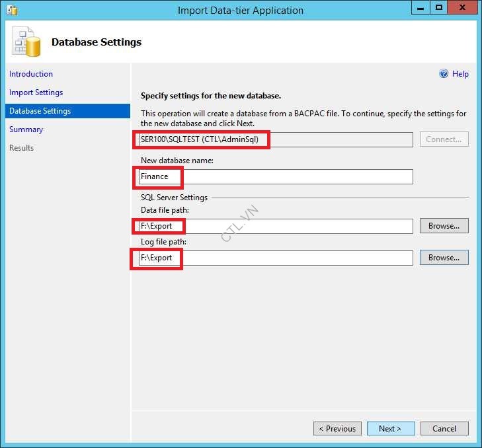Screen dimensions: 482x448
Task: Browse for the log file path
Action: tap(444, 258)
